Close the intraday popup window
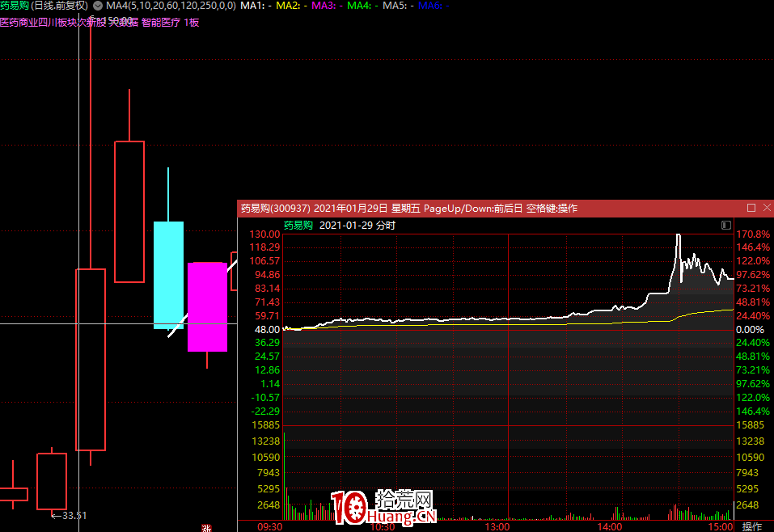This screenshot has width=774, height=532. click(x=766, y=208)
